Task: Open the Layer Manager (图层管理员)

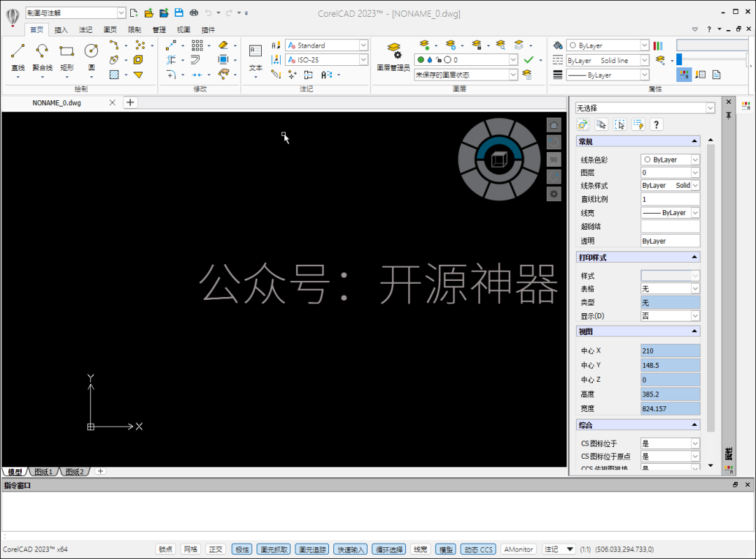Action: point(393,57)
